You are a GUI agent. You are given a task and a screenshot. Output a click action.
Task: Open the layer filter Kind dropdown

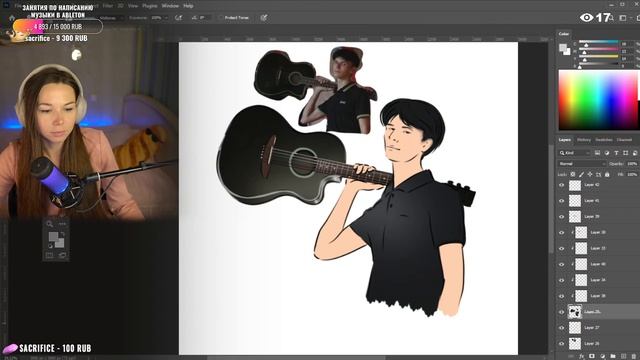click(574, 153)
